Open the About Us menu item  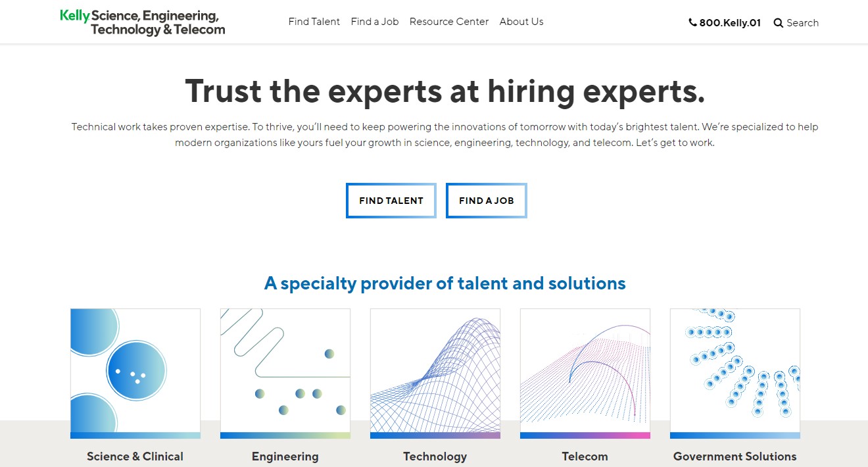521,21
